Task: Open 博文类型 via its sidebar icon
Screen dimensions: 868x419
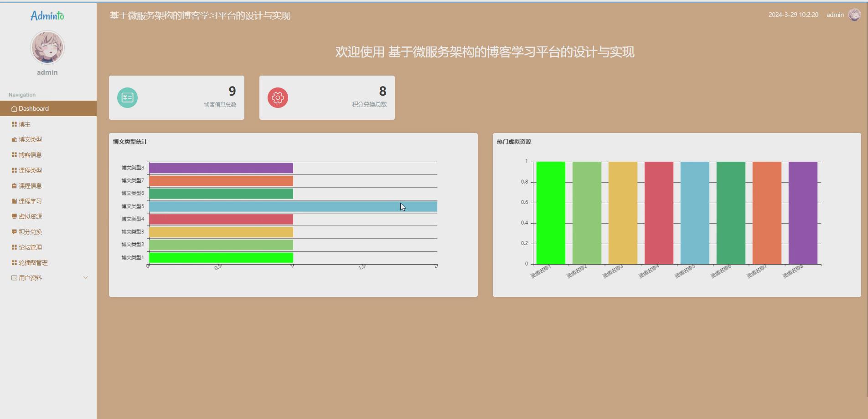Action: [x=13, y=139]
